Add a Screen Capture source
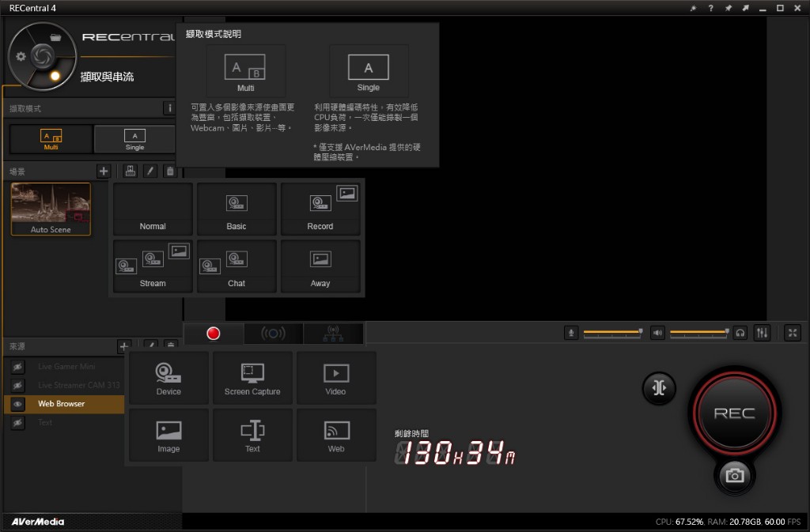The image size is (810, 532). [x=252, y=378]
